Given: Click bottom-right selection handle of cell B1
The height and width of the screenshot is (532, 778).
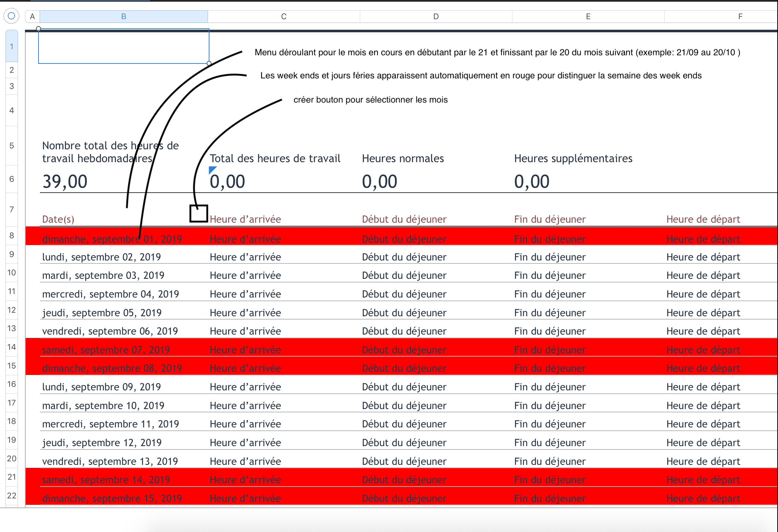Looking at the screenshot, I should [x=209, y=63].
